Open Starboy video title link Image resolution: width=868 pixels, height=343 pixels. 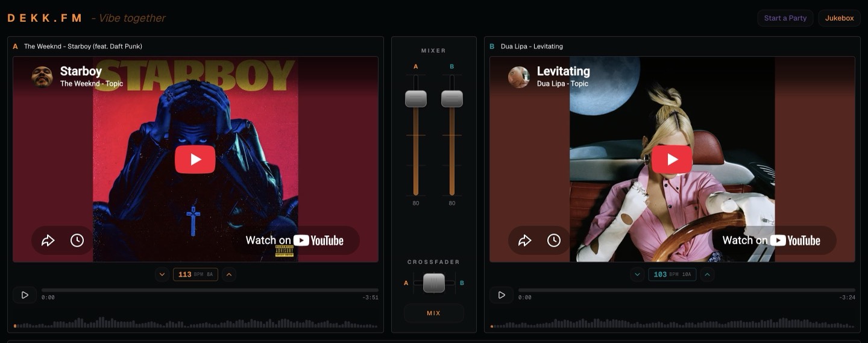pyautogui.click(x=81, y=71)
